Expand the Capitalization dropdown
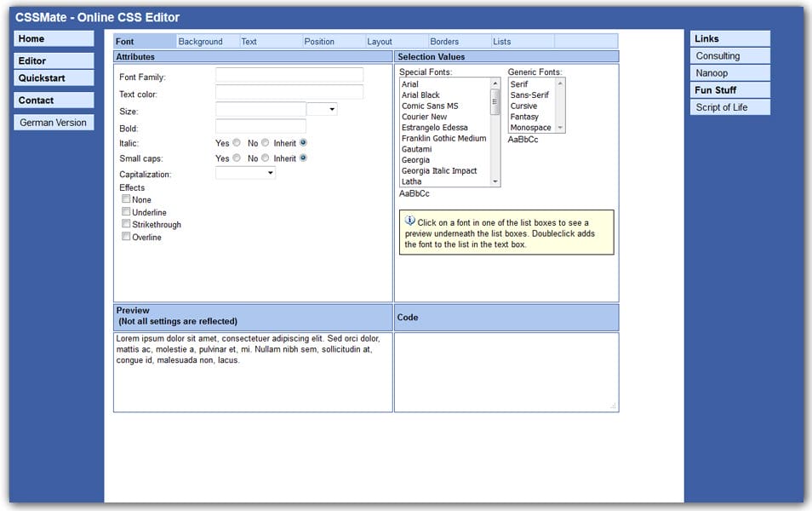 click(245, 173)
